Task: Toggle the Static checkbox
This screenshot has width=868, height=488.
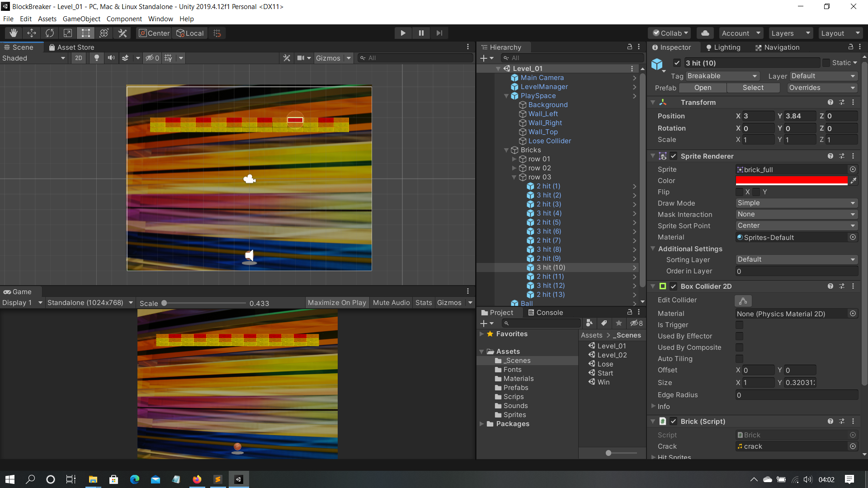Action: coord(826,63)
